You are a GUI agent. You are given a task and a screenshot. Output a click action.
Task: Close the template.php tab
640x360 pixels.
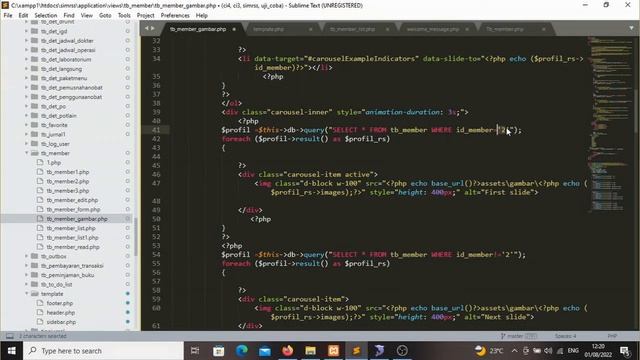click(311, 29)
